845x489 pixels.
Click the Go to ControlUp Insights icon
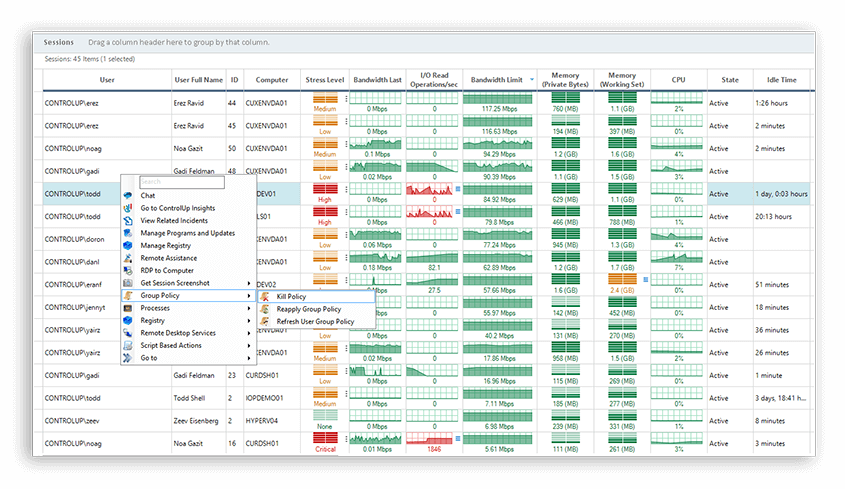click(128, 208)
